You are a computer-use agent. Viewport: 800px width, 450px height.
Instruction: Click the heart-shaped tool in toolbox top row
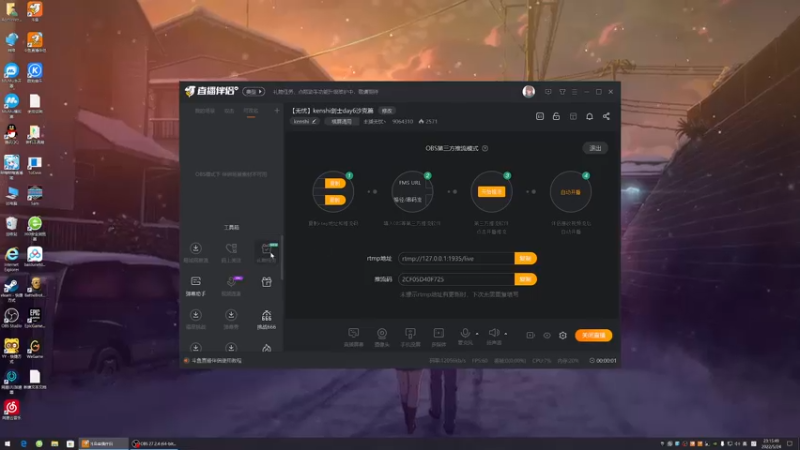pyautogui.click(x=231, y=252)
